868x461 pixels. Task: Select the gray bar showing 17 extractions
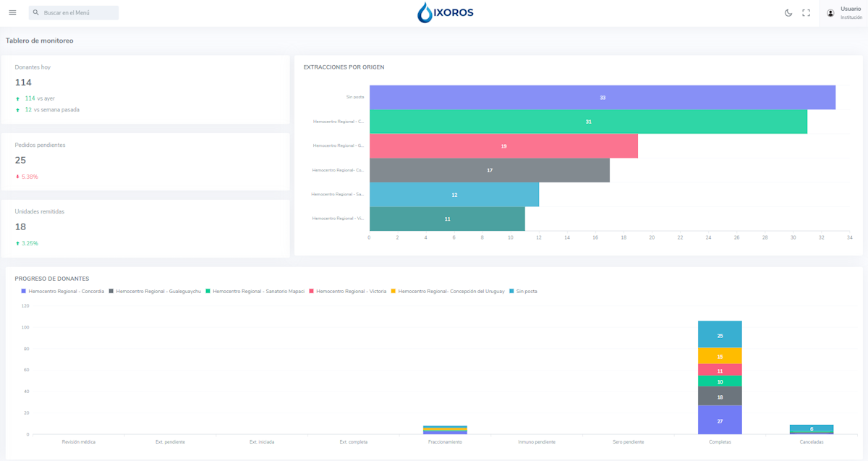(x=490, y=170)
